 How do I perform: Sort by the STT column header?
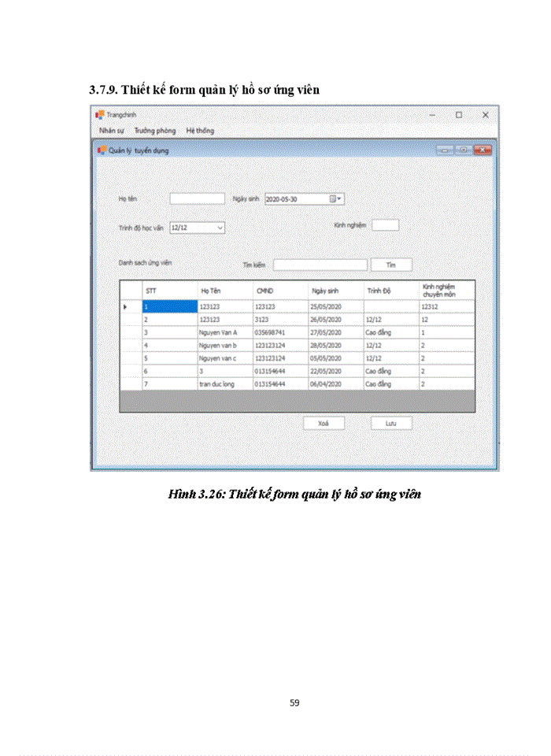[170, 291]
